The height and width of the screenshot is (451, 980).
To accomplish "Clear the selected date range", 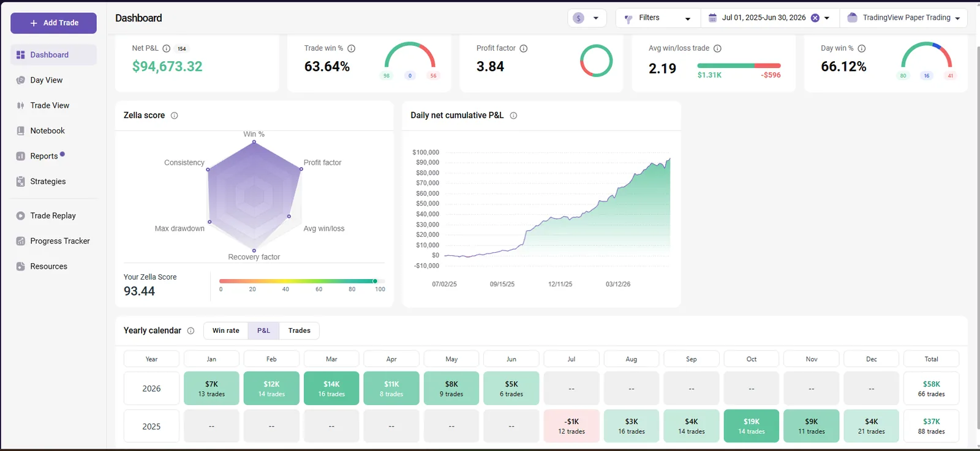I will click(815, 18).
